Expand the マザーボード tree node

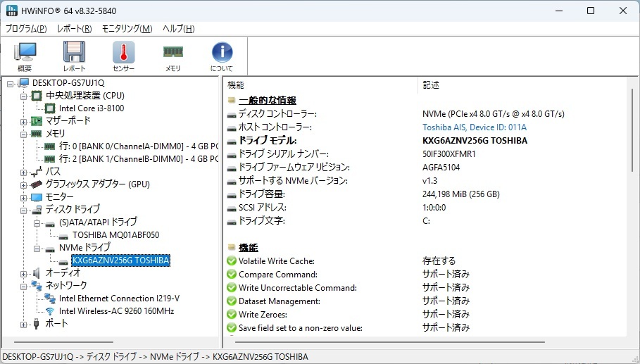pos(24,121)
